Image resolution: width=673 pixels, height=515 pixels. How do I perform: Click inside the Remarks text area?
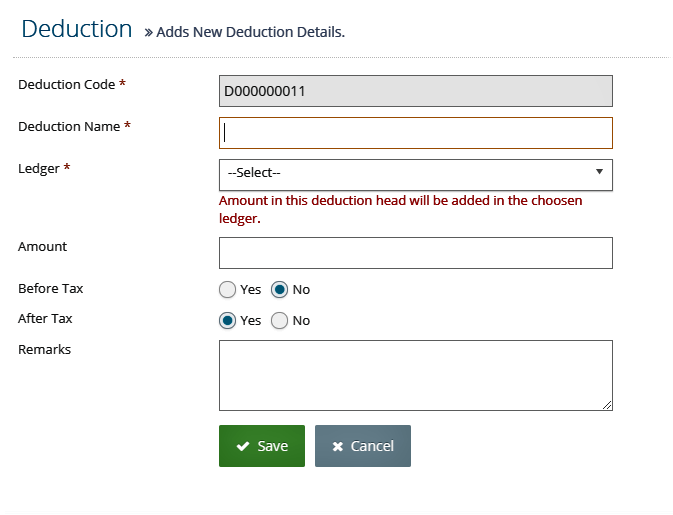(x=415, y=376)
